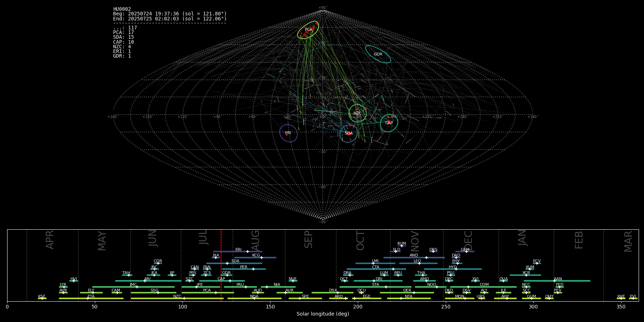644x322 pixels.
Task: Click the COR shower bar in timeline
Action: tap(158, 263)
